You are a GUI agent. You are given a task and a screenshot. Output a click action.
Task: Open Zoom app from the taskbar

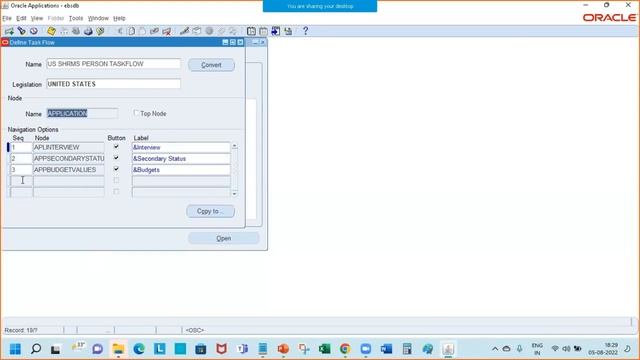coord(366,349)
